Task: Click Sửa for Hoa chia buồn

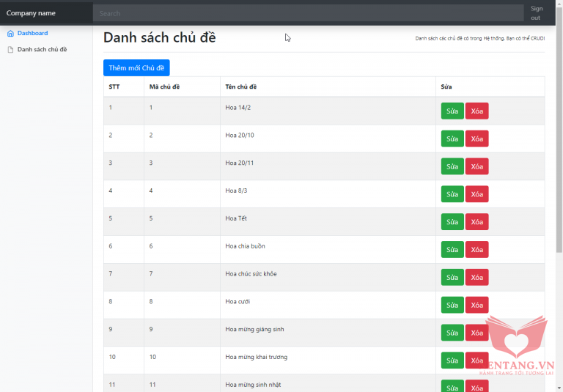Action: tap(452, 250)
